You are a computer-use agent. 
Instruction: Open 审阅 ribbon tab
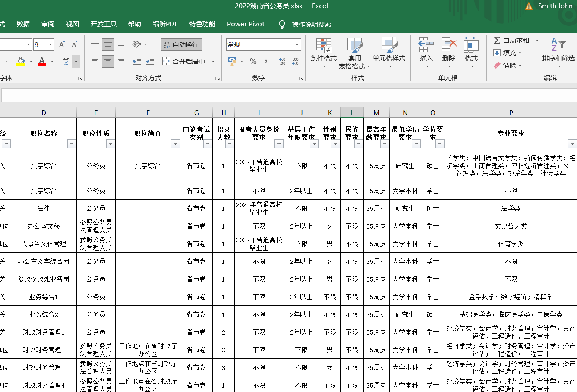point(48,24)
